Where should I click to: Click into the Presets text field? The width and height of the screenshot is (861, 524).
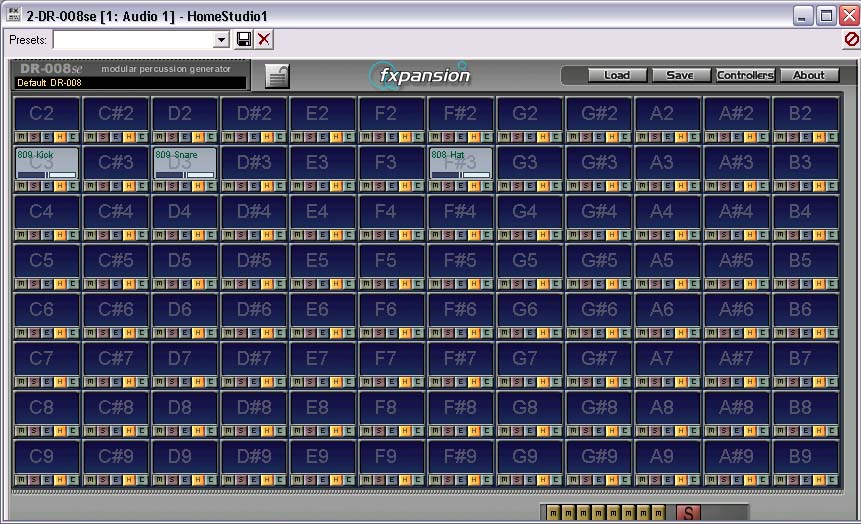pos(133,40)
